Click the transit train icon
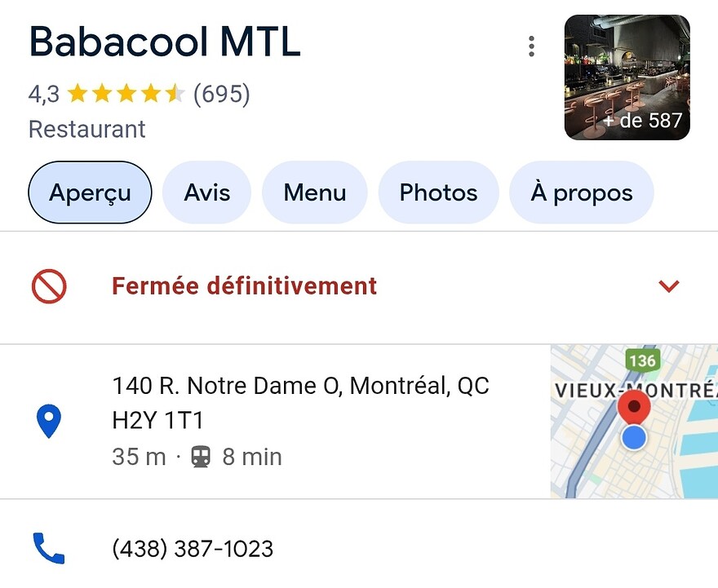 [201, 458]
